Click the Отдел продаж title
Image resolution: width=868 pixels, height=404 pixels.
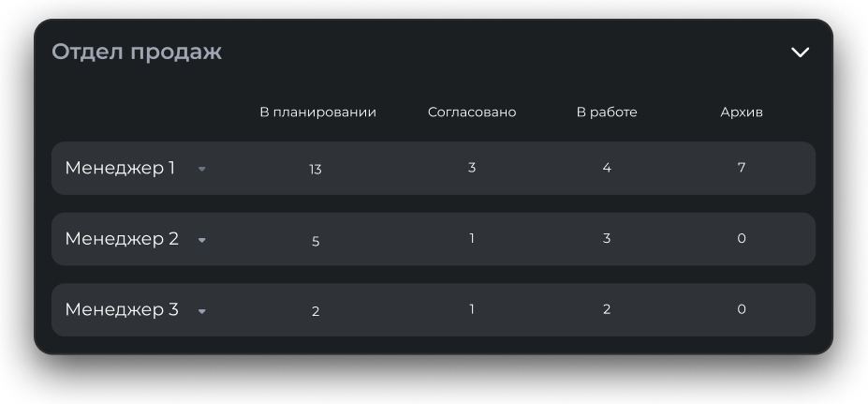137,52
